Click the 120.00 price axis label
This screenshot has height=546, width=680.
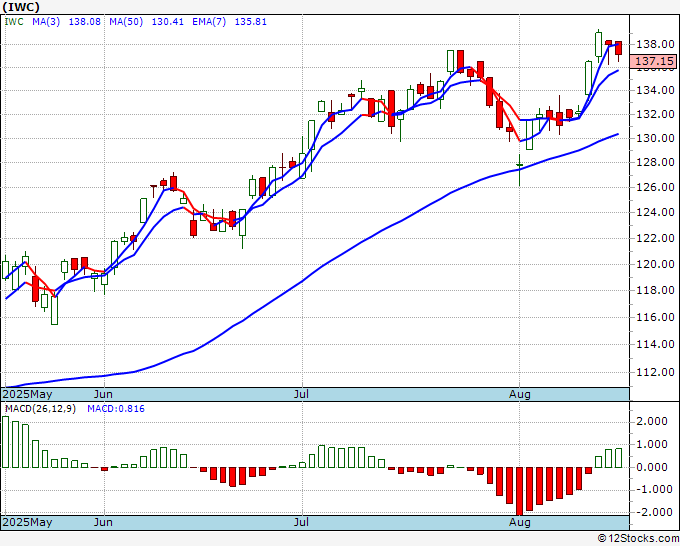(x=655, y=264)
